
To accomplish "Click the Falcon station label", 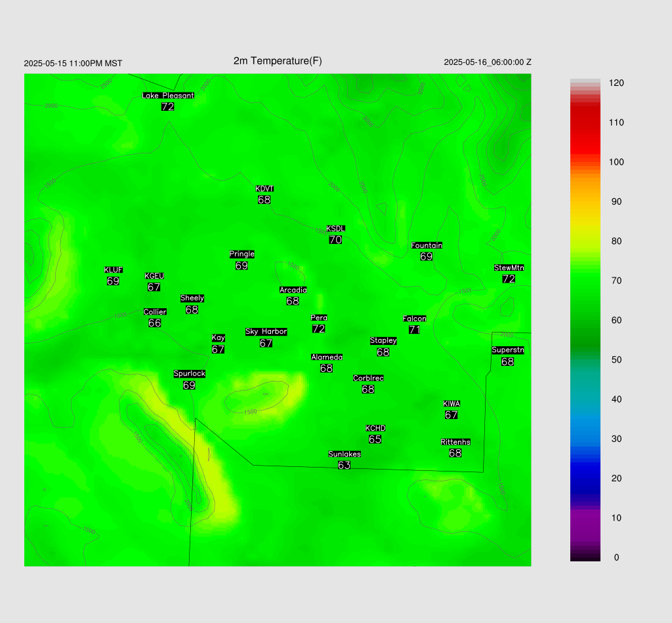I will (415, 319).
